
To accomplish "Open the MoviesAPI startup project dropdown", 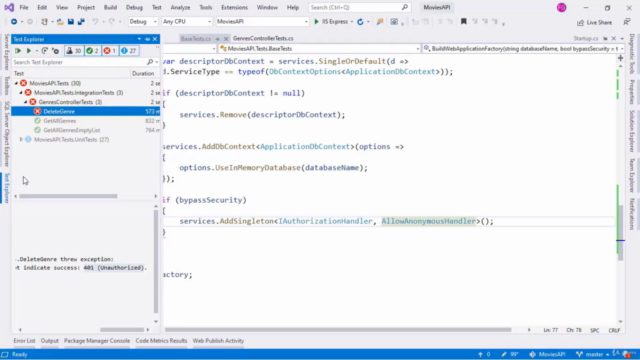I will [x=262, y=22].
